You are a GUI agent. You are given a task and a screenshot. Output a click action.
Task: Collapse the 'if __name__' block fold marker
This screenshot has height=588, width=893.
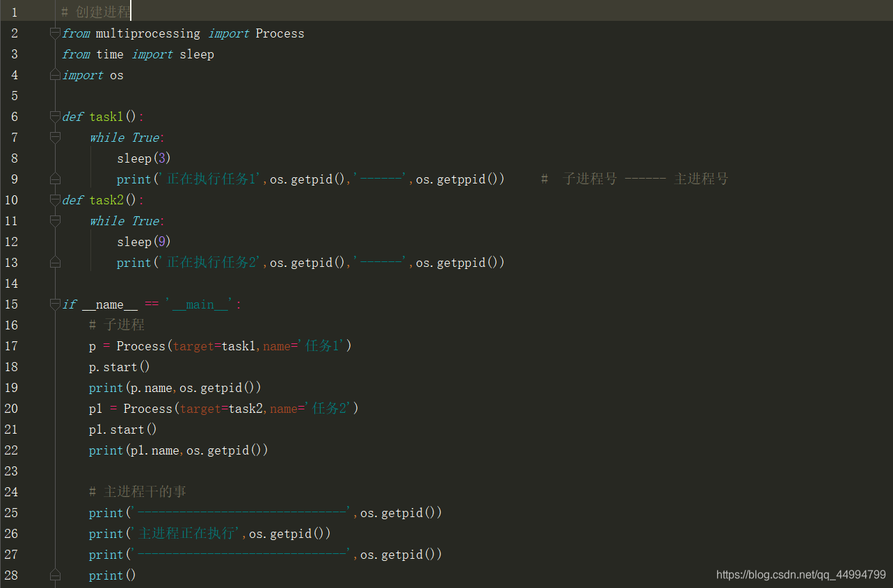[56, 304]
